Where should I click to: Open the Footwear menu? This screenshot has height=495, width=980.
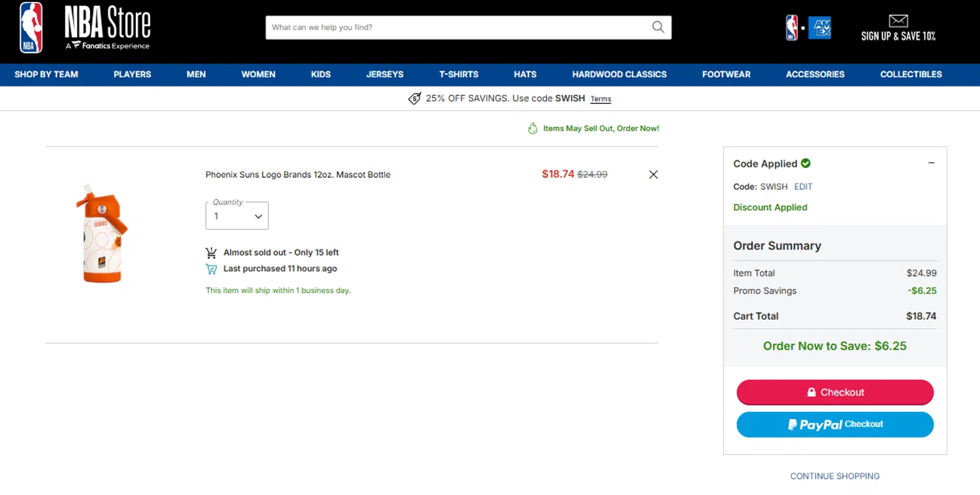pyautogui.click(x=727, y=75)
